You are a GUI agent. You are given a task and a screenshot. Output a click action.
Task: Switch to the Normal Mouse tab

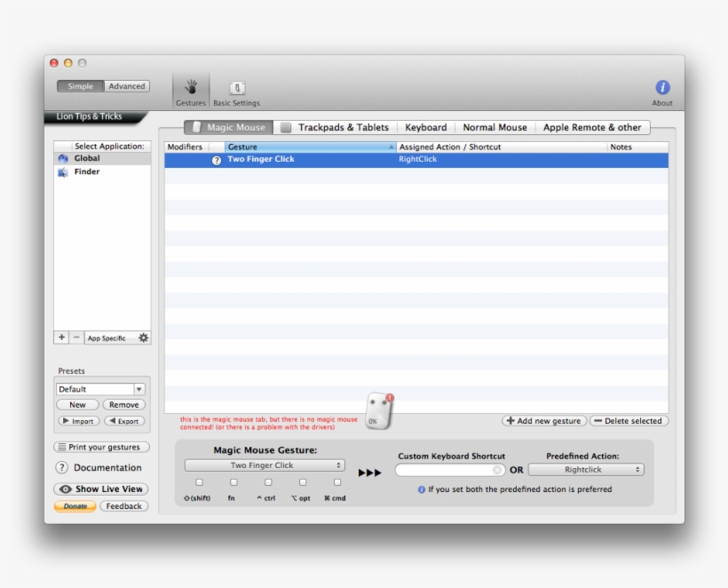tap(495, 127)
